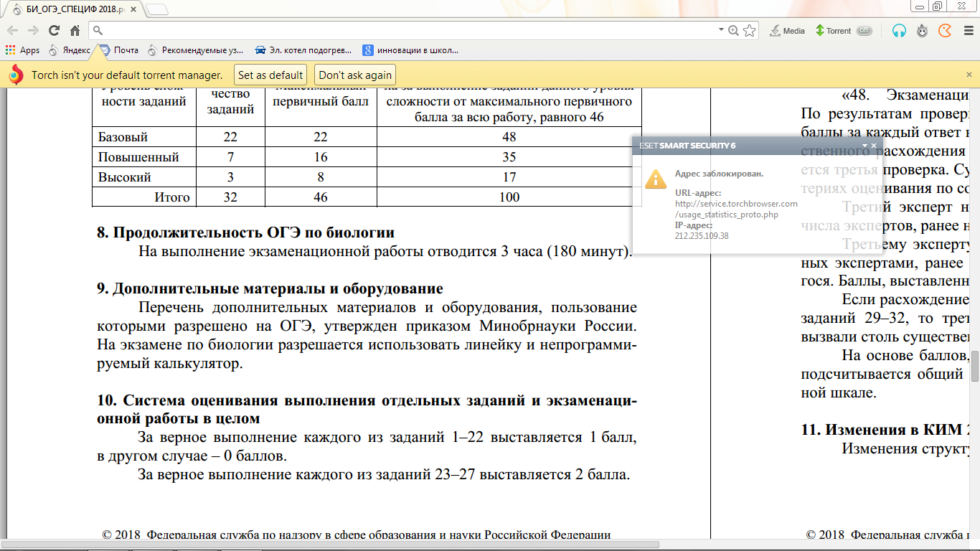Open the инновации в школ... bookmark

click(x=411, y=50)
